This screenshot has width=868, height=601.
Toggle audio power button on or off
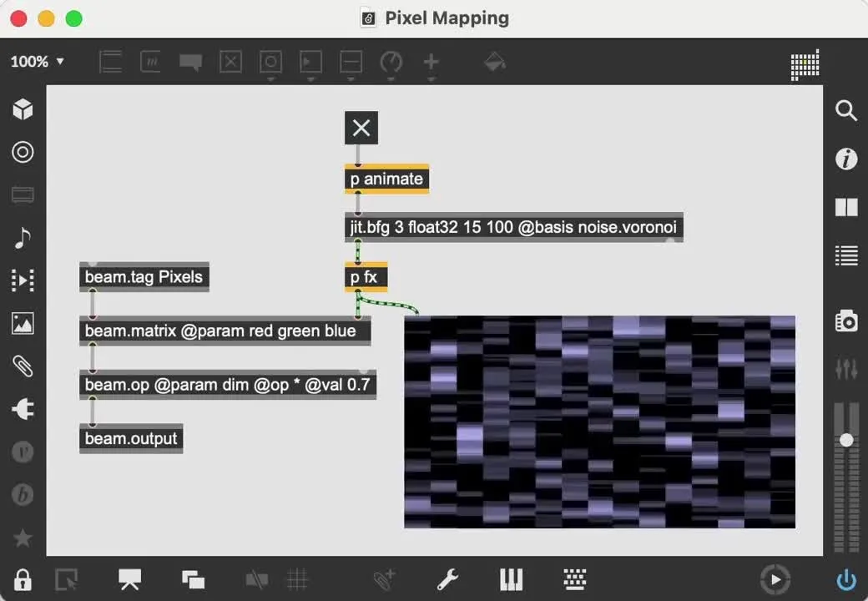(846, 579)
